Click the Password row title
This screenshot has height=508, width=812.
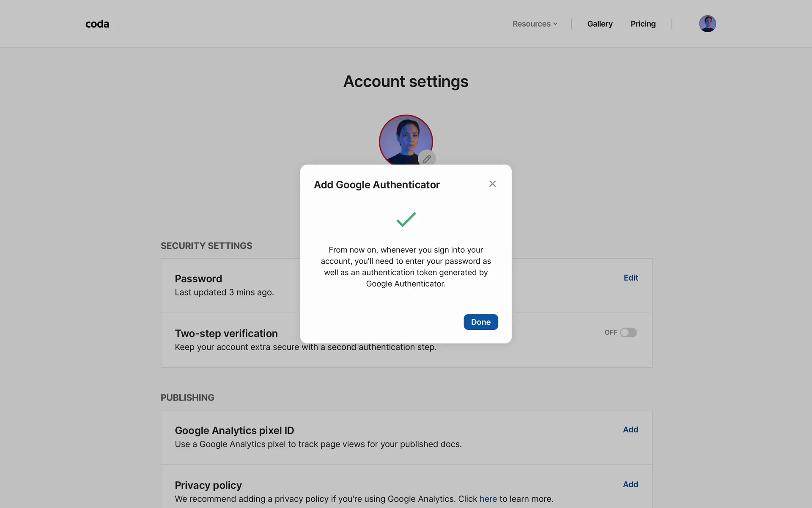pos(198,279)
